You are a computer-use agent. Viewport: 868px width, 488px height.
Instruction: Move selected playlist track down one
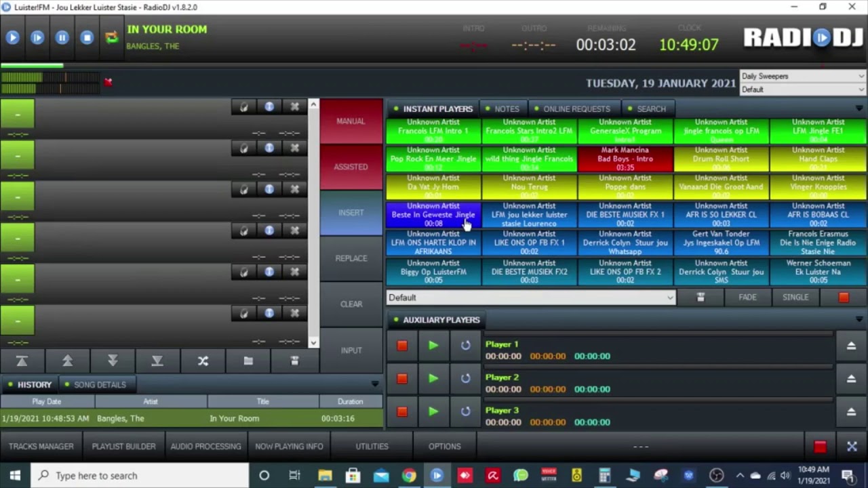pos(113,361)
